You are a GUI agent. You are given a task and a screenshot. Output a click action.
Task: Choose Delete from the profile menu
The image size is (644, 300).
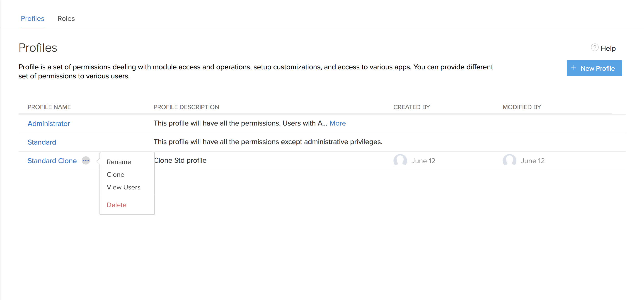pyautogui.click(x=116, y=205)
